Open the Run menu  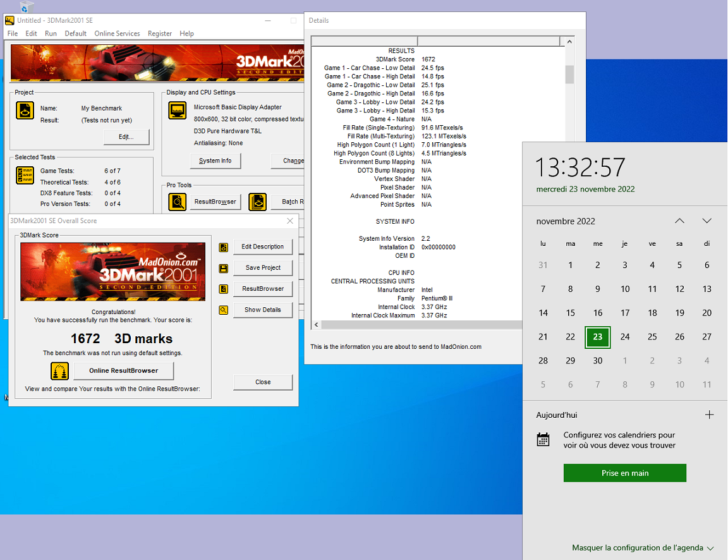click(x=51, y=33)
